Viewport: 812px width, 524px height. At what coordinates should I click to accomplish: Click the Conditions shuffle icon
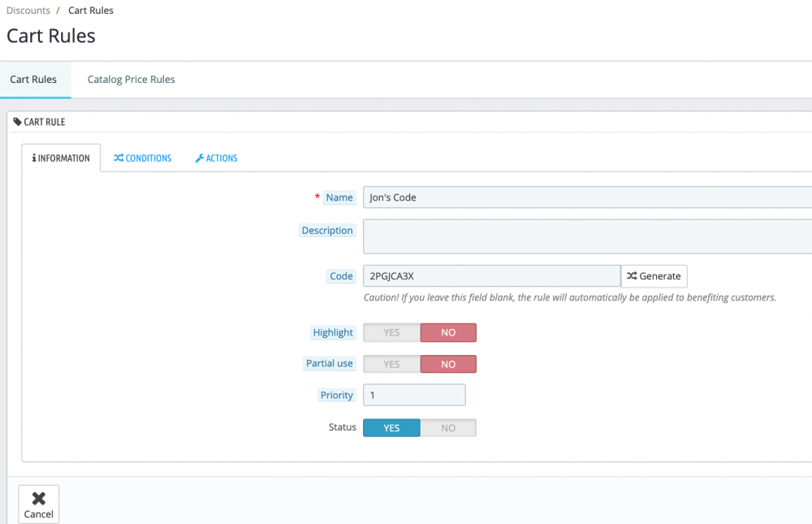pyautogui.click(x=119, y=158)
